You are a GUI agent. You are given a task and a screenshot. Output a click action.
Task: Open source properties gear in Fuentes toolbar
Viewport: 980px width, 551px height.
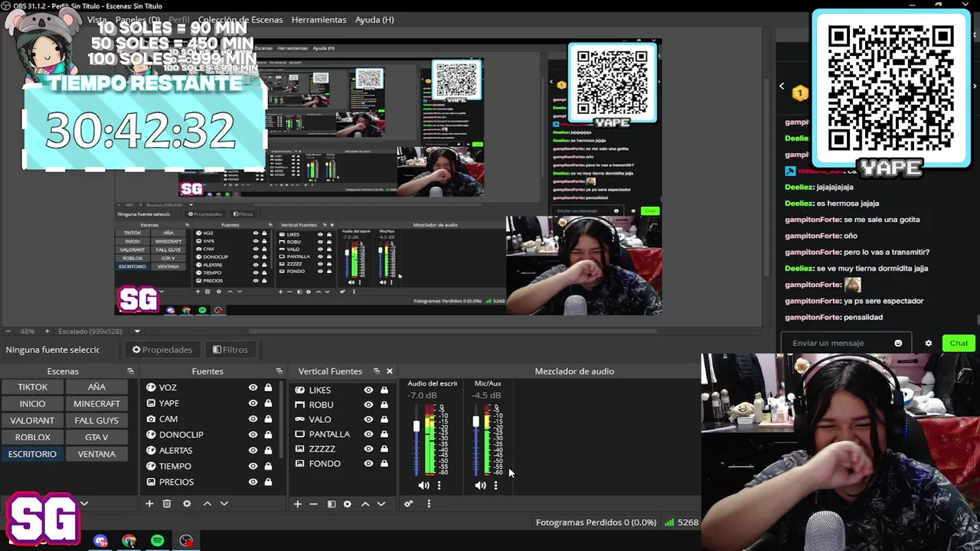pos(187,504)
